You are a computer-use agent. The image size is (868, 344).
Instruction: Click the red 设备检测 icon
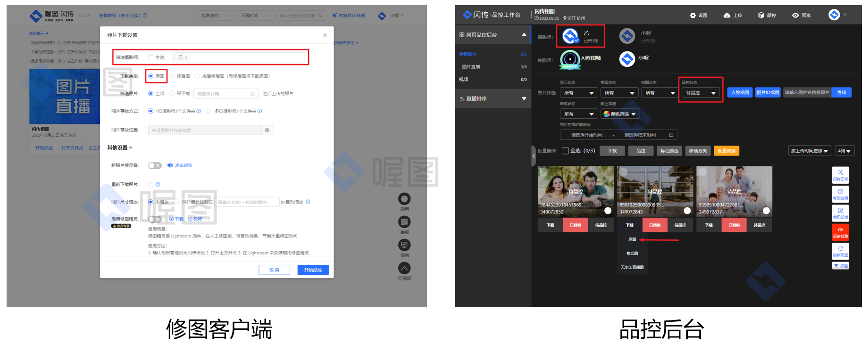click(840, 232)
